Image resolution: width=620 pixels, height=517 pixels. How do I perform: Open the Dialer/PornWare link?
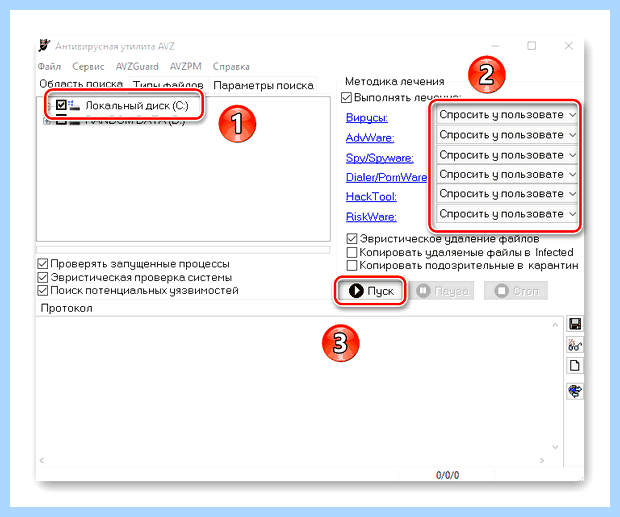coord(386,177)
